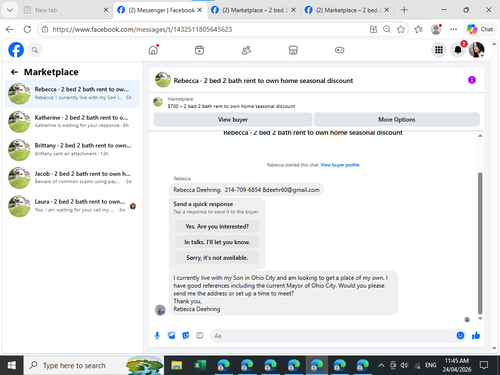Open the Facebook search magnifier

[35, 50]
